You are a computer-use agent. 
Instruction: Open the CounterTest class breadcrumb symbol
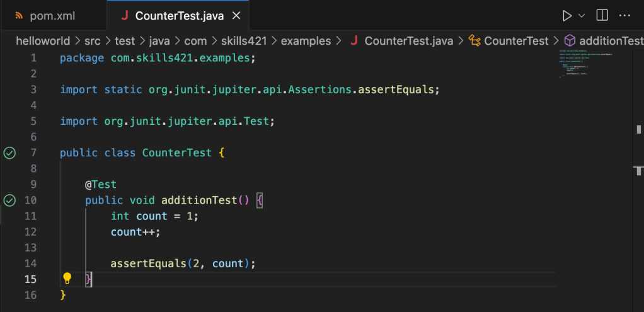[515, 41]
